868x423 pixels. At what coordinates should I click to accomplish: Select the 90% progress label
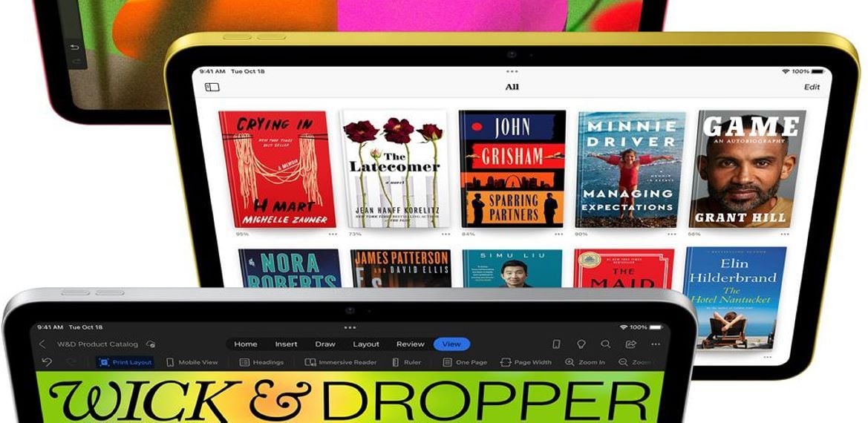(x=581, y=234)
